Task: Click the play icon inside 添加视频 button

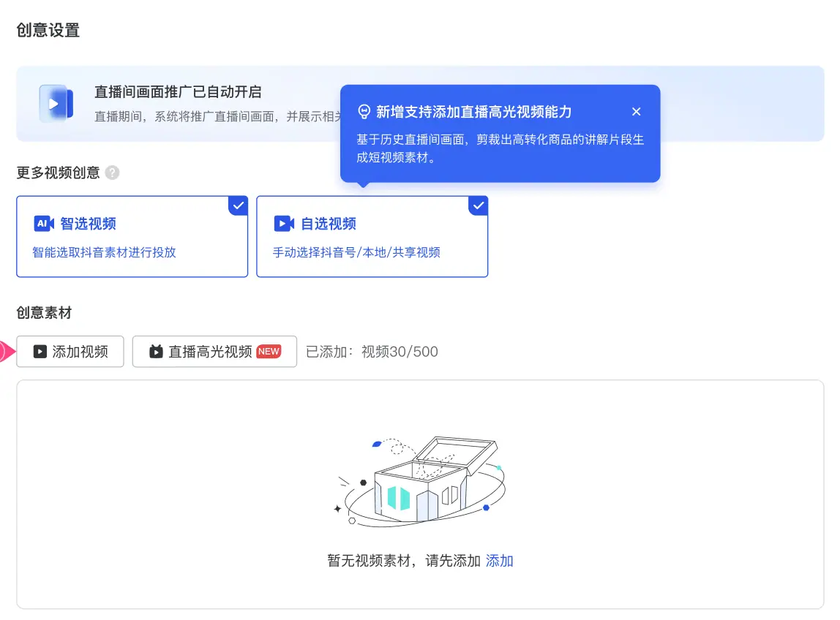Action: (40, 351)
